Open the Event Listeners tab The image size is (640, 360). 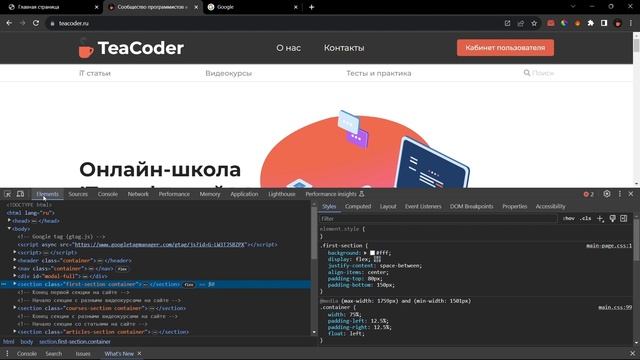423,207
